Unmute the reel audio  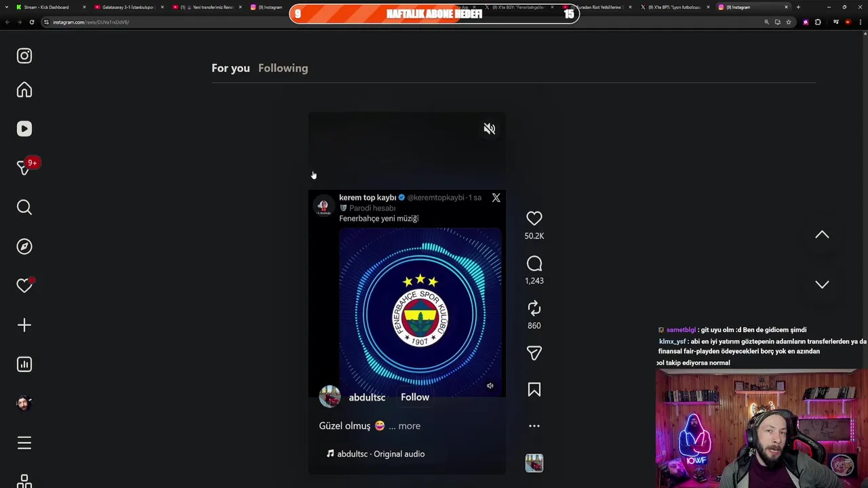490,129
